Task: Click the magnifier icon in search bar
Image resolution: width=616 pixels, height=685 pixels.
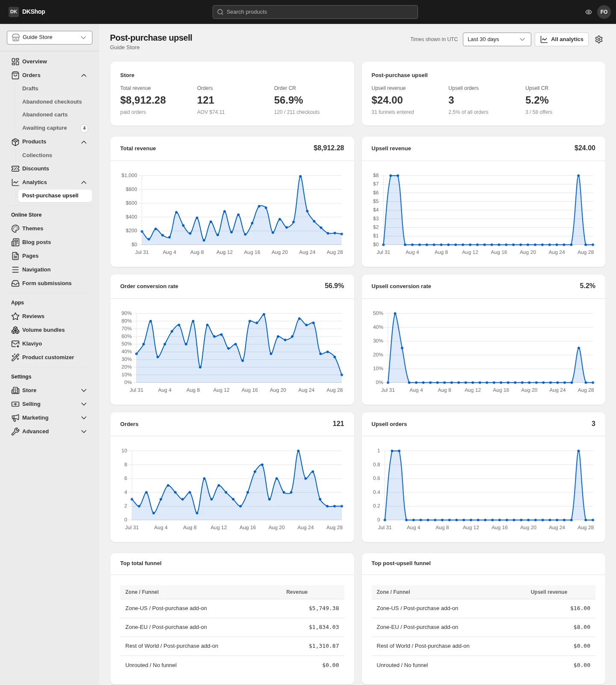Action: click(x=220, y=12)
